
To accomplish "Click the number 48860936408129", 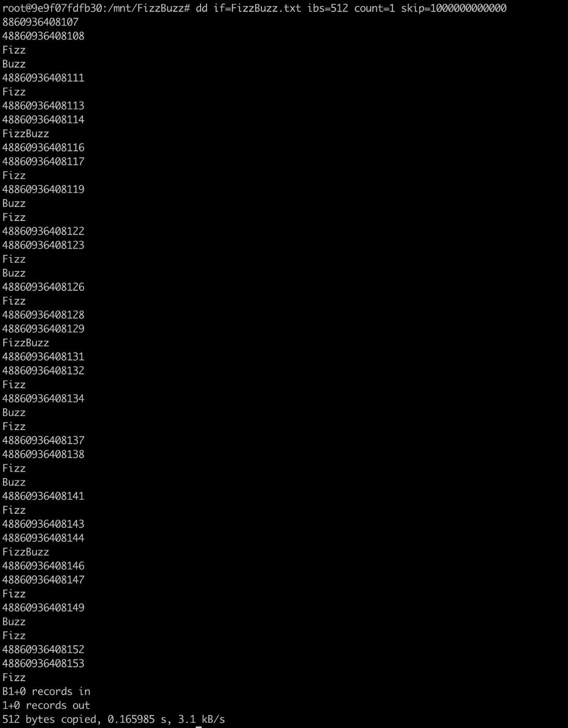I will 43,329.
